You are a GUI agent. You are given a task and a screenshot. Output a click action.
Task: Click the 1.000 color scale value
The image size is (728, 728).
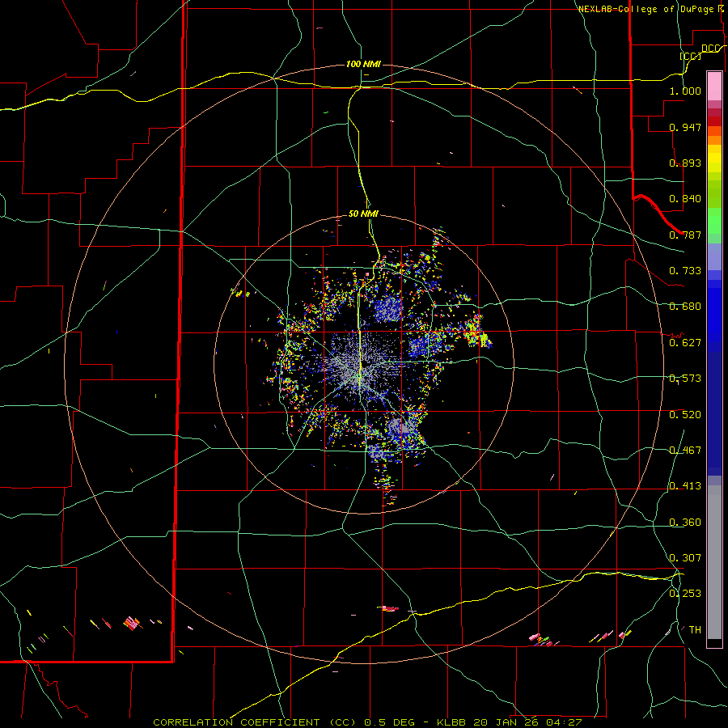coord(685,91)
